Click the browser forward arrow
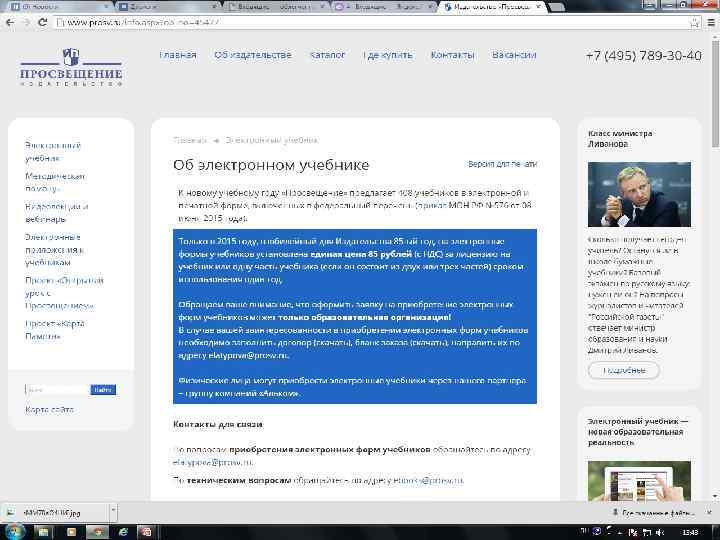The height and width of the screenshot is (540, 720). (26, 22)
